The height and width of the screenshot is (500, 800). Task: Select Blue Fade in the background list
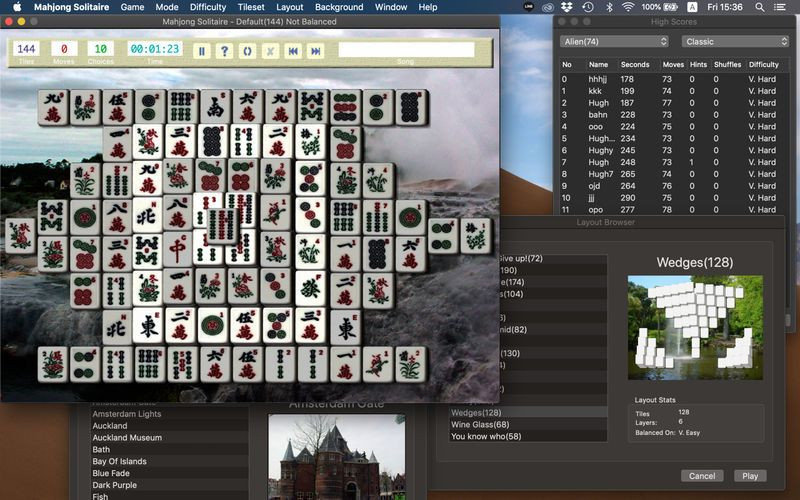169,473
